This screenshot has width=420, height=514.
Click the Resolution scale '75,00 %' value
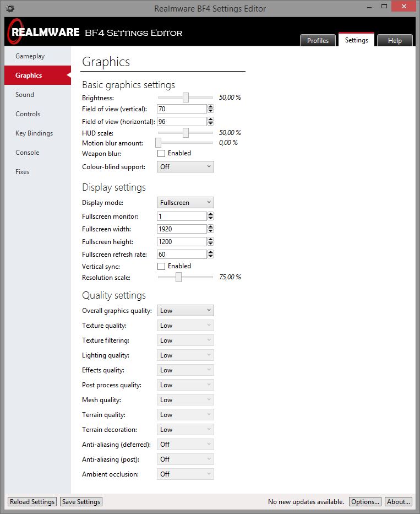pos(230,277)
